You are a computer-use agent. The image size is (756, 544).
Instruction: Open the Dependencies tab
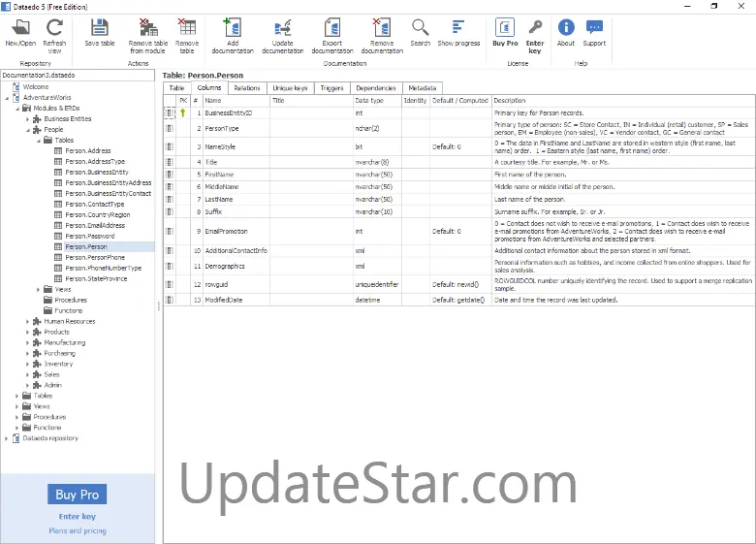pos(375,88)
